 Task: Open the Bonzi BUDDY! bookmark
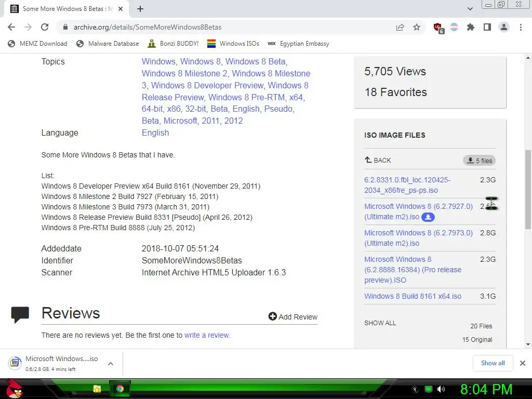click(x=173, y=44)
